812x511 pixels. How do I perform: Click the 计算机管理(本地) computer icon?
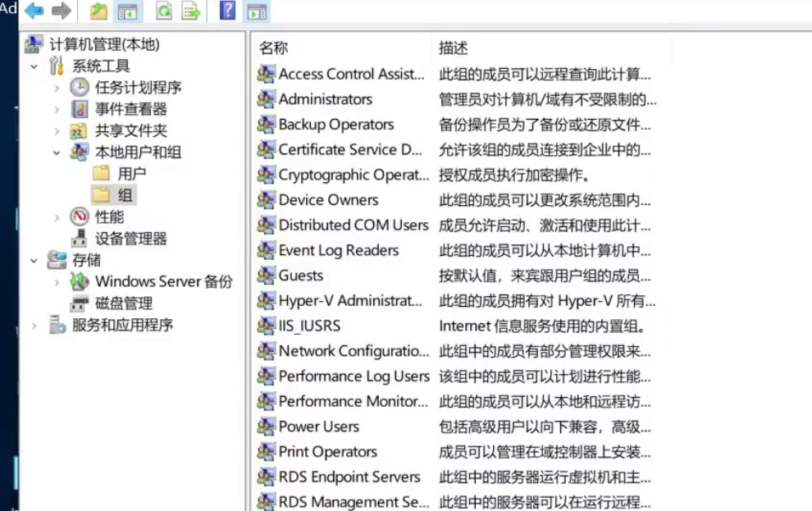pyautogui.click(x=34, y=44)
